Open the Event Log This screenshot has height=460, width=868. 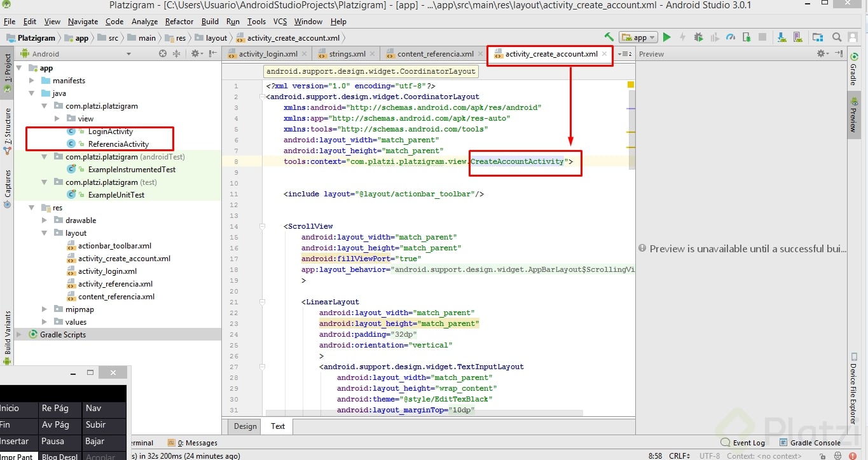(x=748, y=443)
